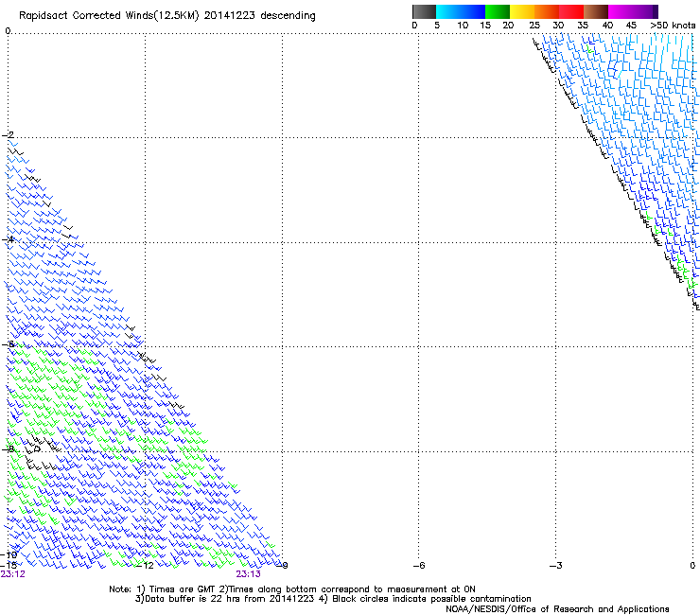Select the cyan 5-10 knots legend color

(x=448, y=11)
